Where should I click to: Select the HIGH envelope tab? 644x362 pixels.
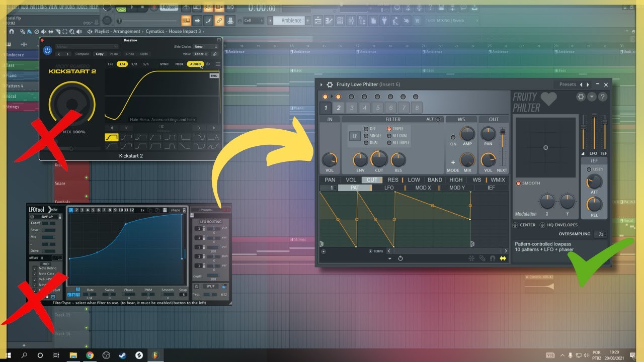[x=456, y=179]
